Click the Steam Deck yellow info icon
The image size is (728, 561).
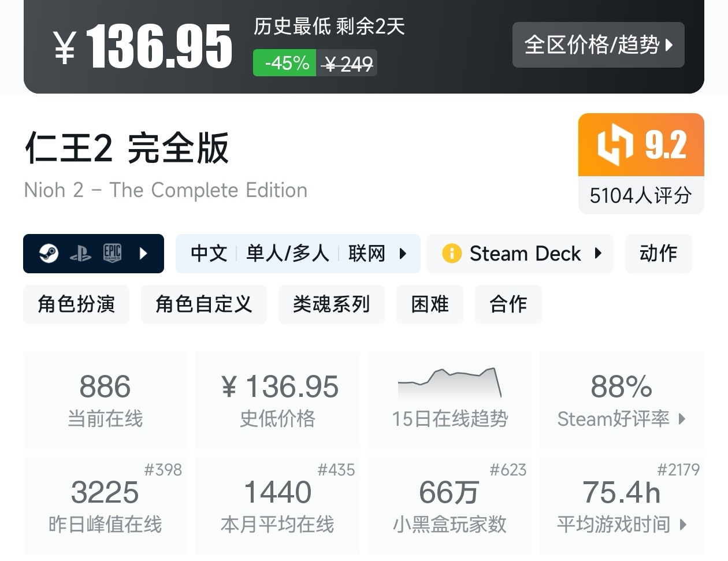pyautogui.click(x=451, y=253)
